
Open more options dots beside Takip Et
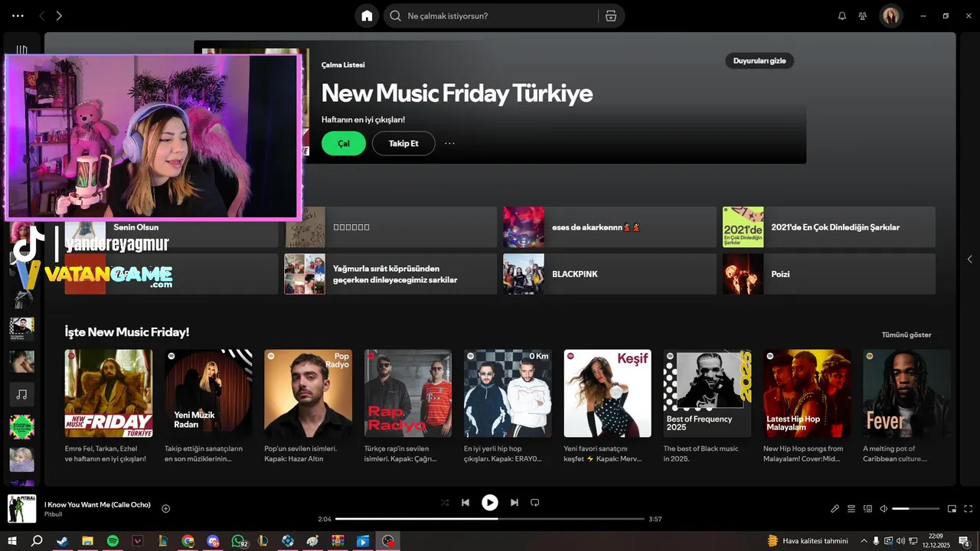(449, 143)
